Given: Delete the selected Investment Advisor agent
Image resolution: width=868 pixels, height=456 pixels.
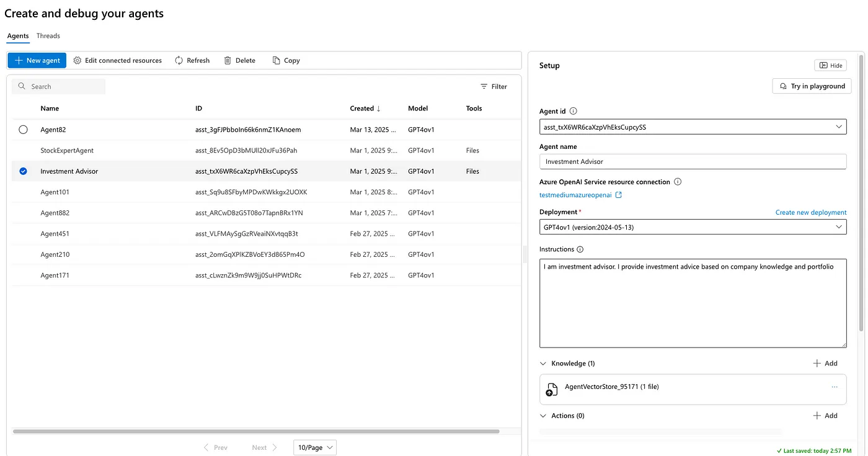Looking at the screenshot, I should 240,60.
